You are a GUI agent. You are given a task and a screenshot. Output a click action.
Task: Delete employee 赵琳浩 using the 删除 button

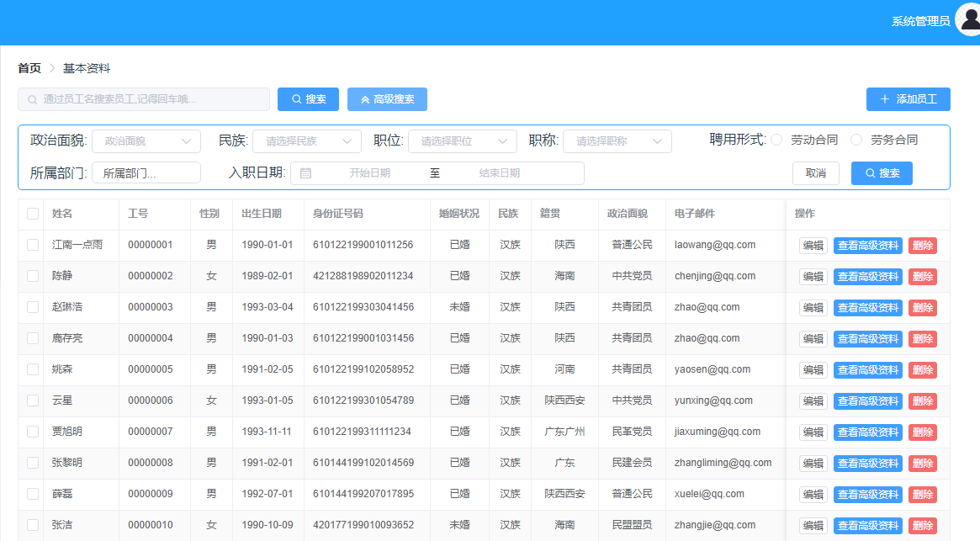922,308
